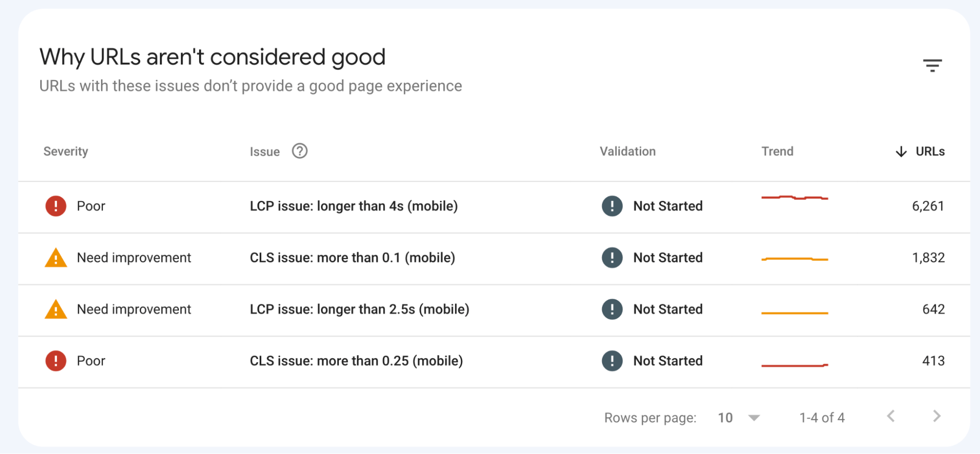Open the filter icon at top right

click(x=933, y=65)
